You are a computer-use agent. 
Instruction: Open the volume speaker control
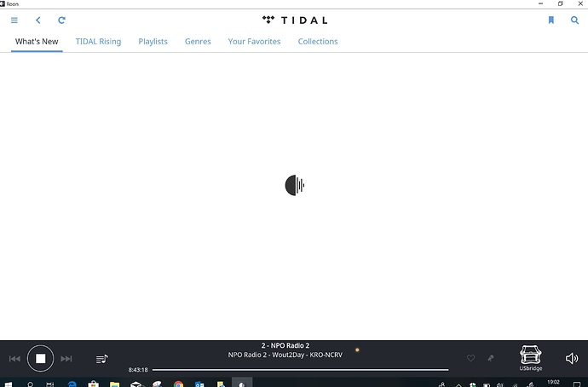pyautogui.click(x=572, y=359)
